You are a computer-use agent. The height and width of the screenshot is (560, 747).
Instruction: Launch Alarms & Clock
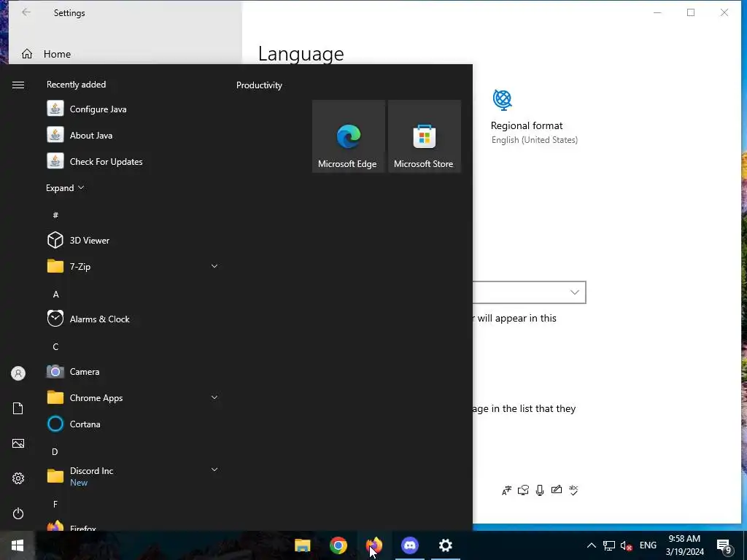133,319
